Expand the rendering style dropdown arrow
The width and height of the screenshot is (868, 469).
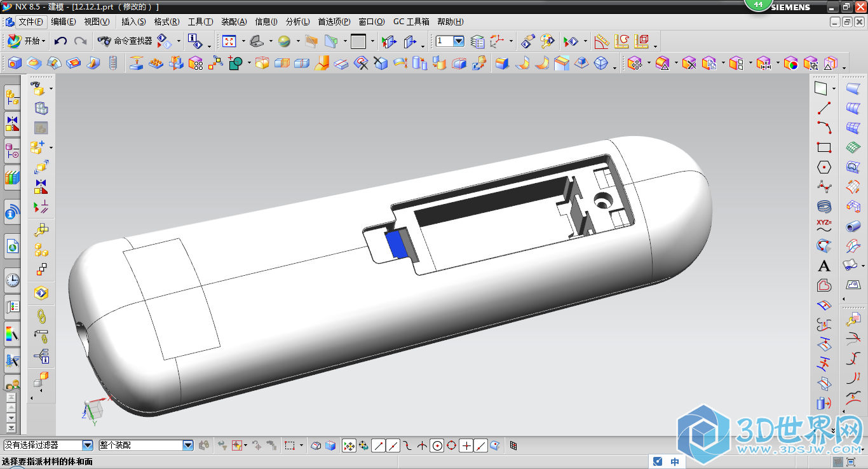298,41
